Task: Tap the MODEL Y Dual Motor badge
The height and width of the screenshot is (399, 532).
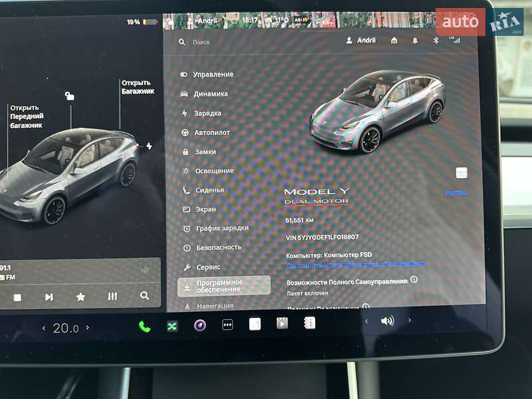Action: point(317,197)
